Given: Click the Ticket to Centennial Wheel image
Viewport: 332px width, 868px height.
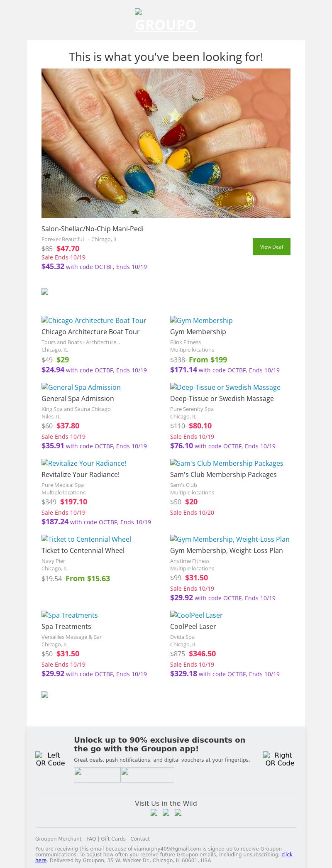Looking at the screenshot, I should tap(86, 539).
